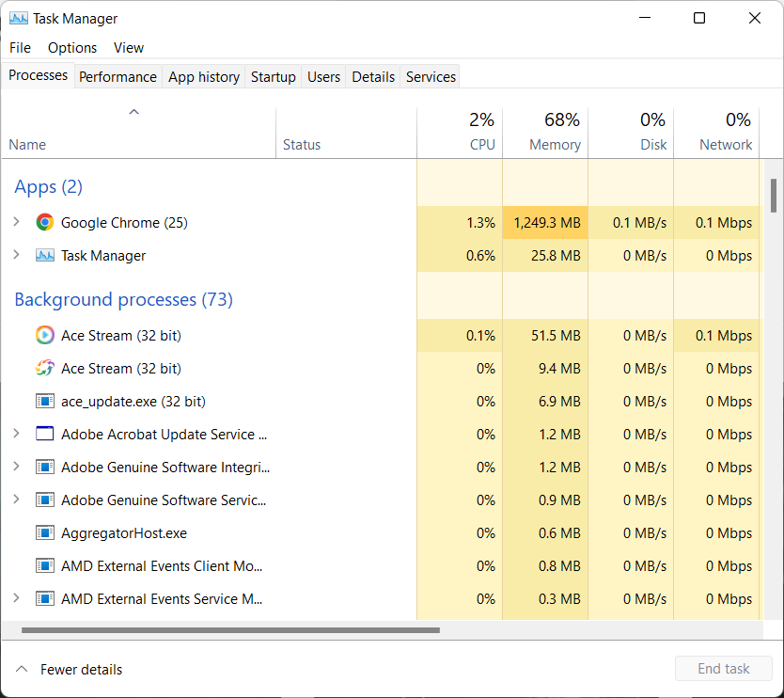
Task: Click the AggregatorHost.exe process icon
Action: coord(44,533)
